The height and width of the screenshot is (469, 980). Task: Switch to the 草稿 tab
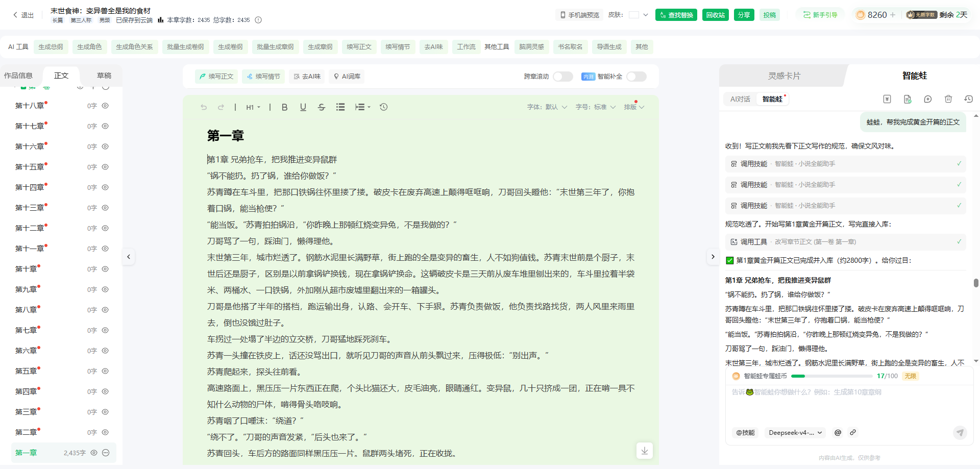104,76
